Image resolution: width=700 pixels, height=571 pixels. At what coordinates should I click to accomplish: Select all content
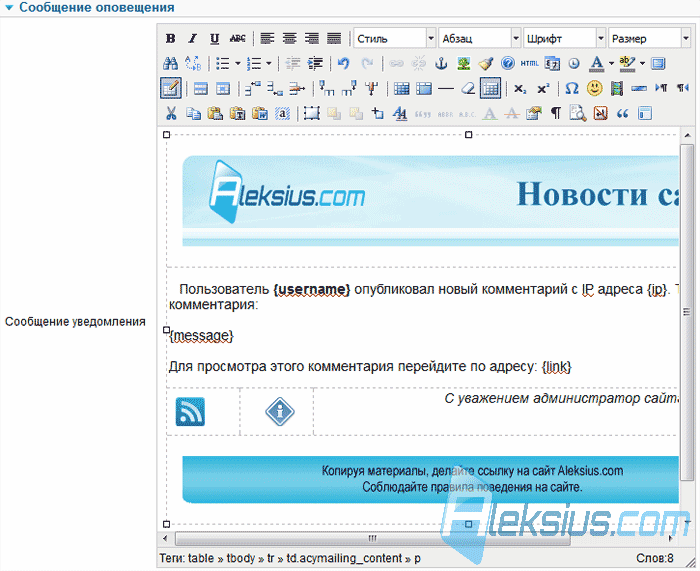pyautogui.click(x=282, y=113)
